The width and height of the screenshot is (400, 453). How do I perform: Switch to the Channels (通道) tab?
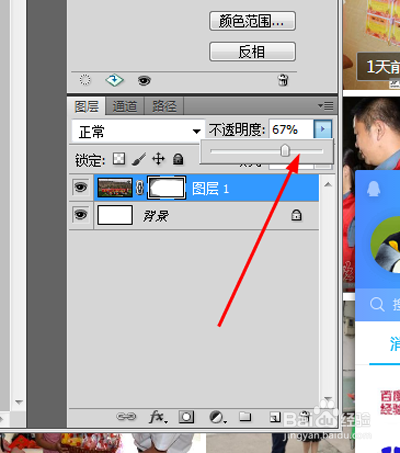coord(125,106)
